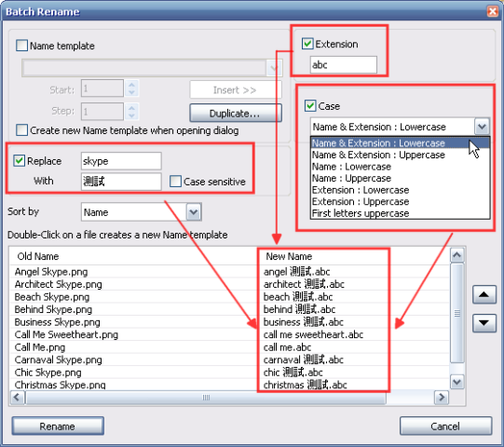The image size is (504, 447).
Task: Open the Name template combo box arrow
Action: [x=274, y=68]
